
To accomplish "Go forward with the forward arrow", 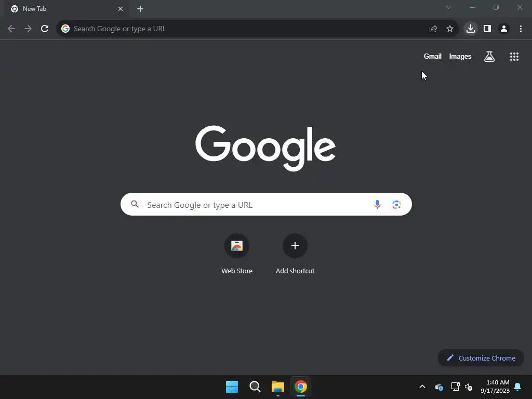I will click(x=28, y=29).
